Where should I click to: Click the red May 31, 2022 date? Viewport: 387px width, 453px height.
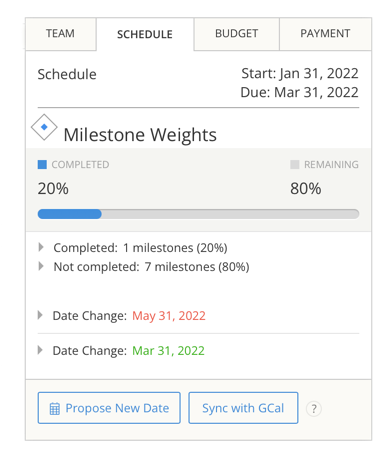[169, 316]
